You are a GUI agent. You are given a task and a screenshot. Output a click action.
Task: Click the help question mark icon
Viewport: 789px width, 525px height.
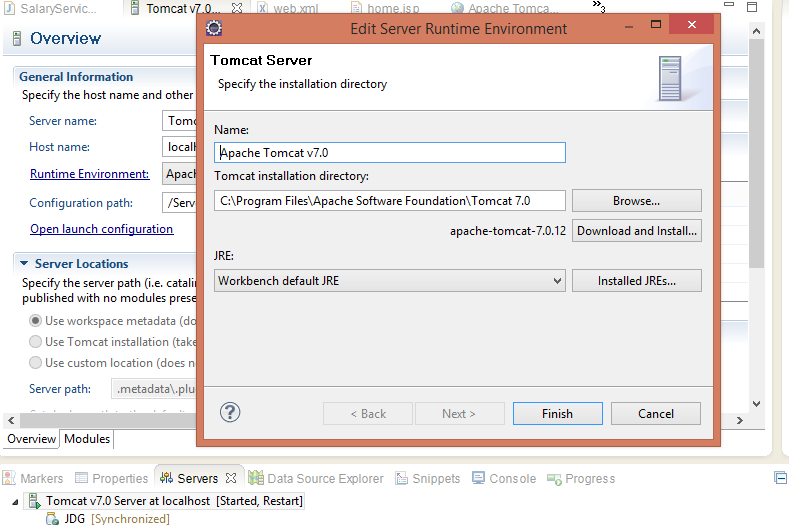(230, 412)
